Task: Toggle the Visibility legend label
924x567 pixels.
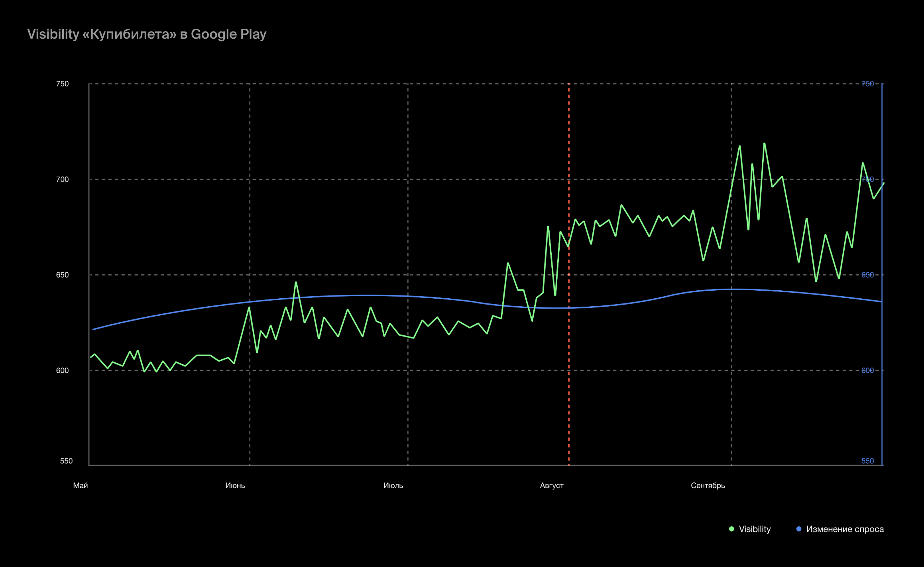Action: 755,529
